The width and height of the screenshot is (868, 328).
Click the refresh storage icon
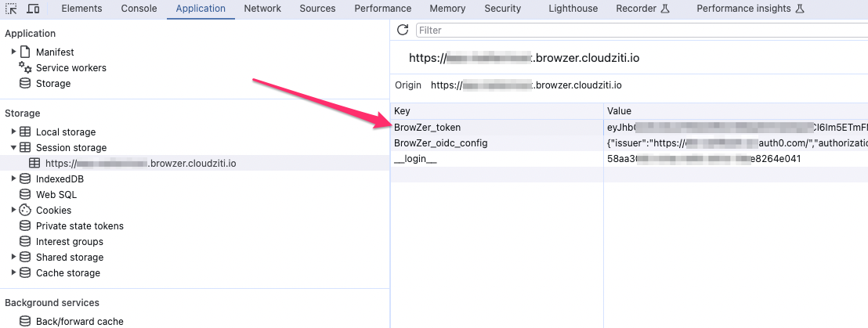tap(403, 30)
